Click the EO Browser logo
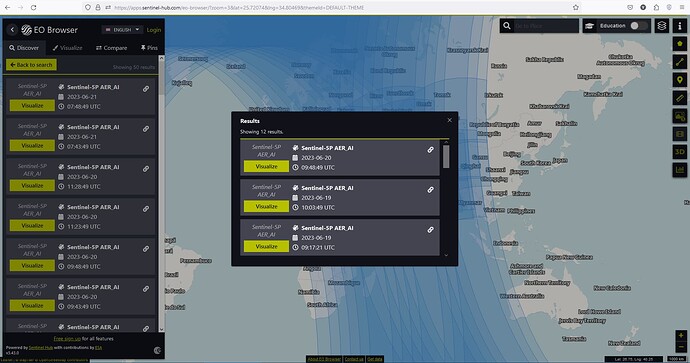This screenshot has height=363, width=690. pyautogui.click(x=49, y=29)
